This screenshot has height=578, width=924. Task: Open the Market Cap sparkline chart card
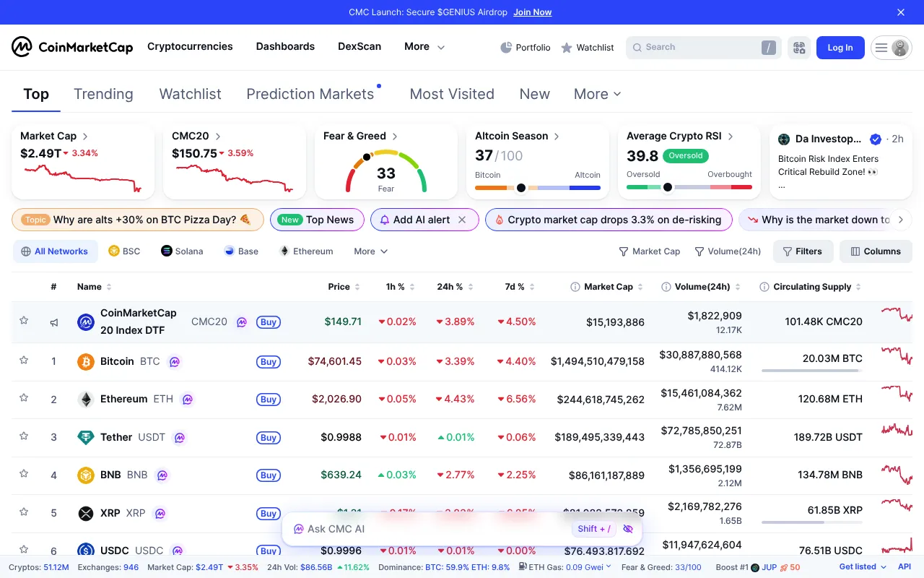83,162
